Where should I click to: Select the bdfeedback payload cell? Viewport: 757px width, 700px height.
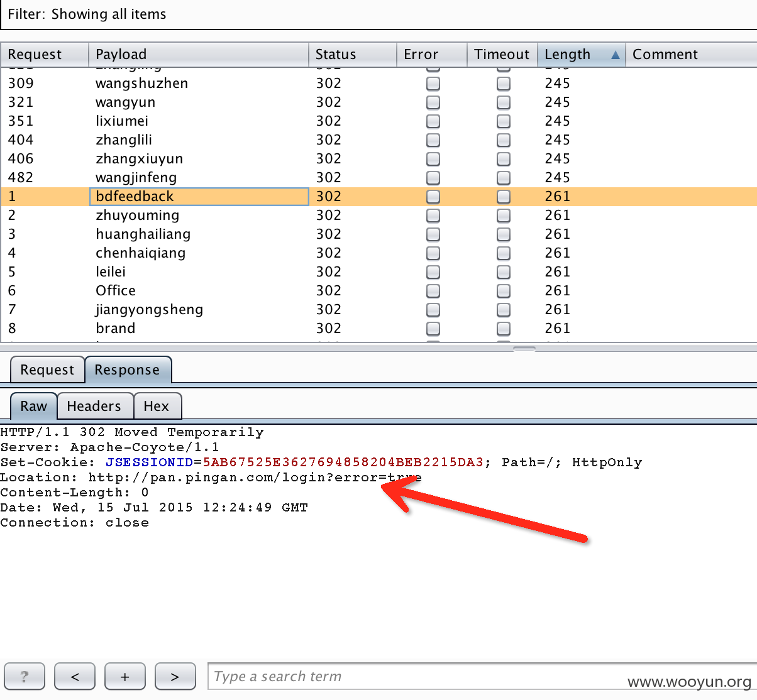(199, 197)
